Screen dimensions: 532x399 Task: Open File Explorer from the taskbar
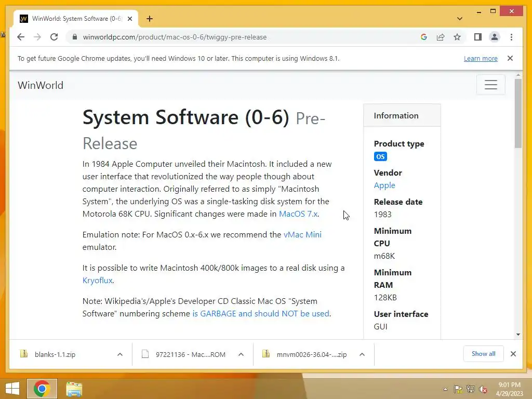[74, 389]
